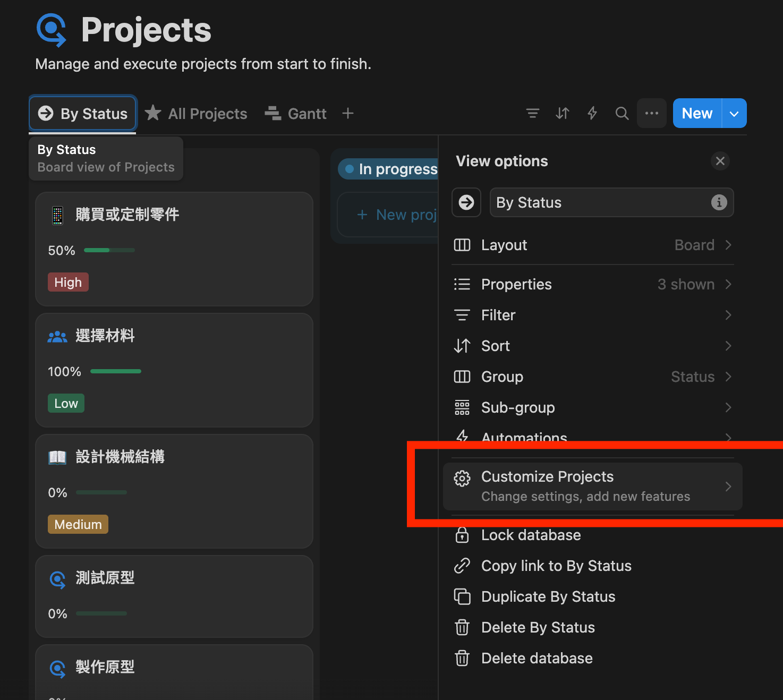
Task: Select Lock database from the menu
Action: click(x=531, y=535)
